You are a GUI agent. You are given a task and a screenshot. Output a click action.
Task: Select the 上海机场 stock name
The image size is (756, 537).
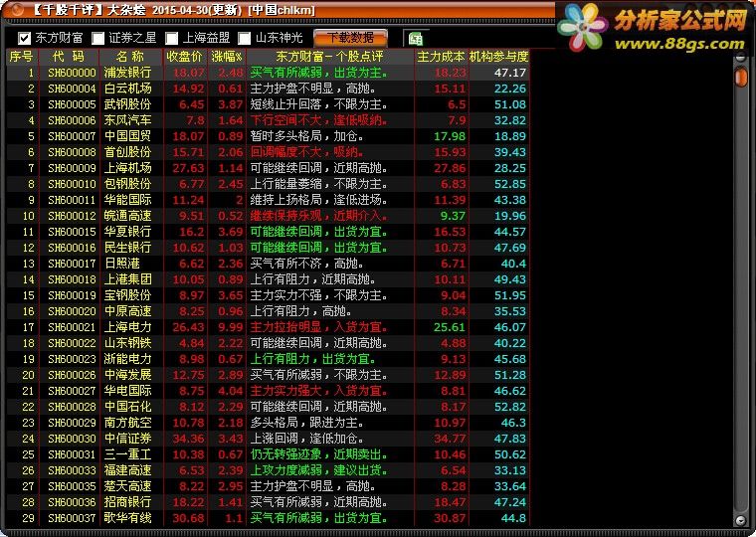(x=127, y=168)
